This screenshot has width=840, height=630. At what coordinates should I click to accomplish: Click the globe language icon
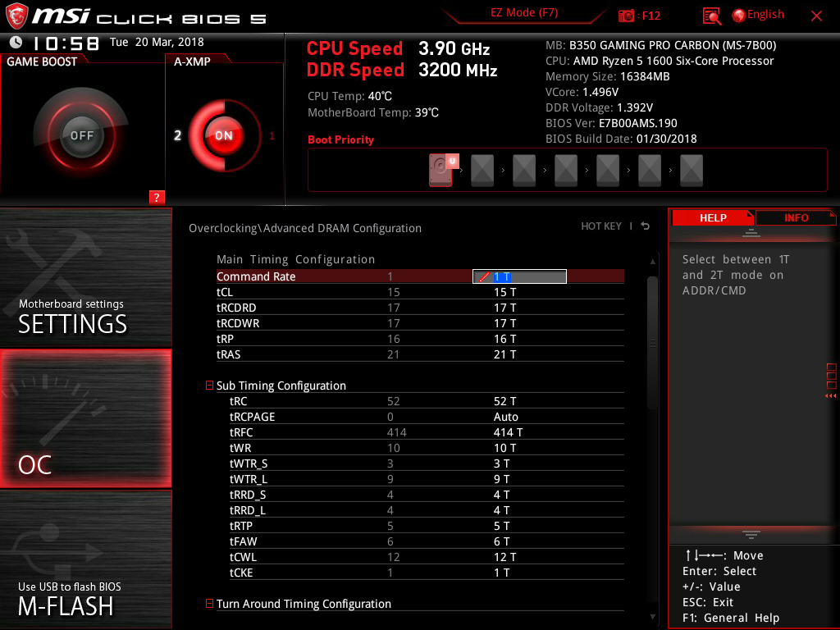tap(738, 16)
